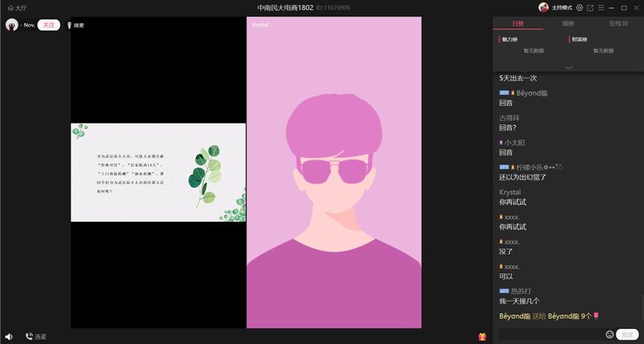
Task: Expand the ranking panel with down chevron
Action: click(x=569, y=67)
